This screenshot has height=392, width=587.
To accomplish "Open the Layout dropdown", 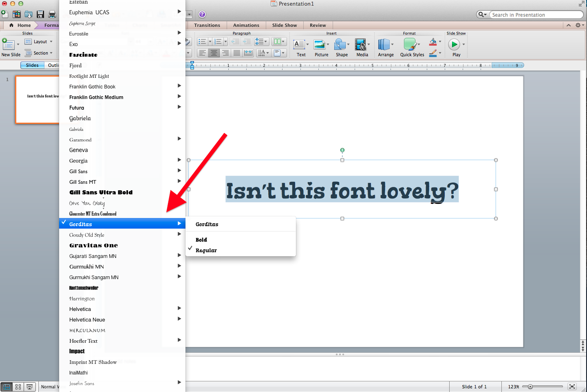I will tap(39, 41).
